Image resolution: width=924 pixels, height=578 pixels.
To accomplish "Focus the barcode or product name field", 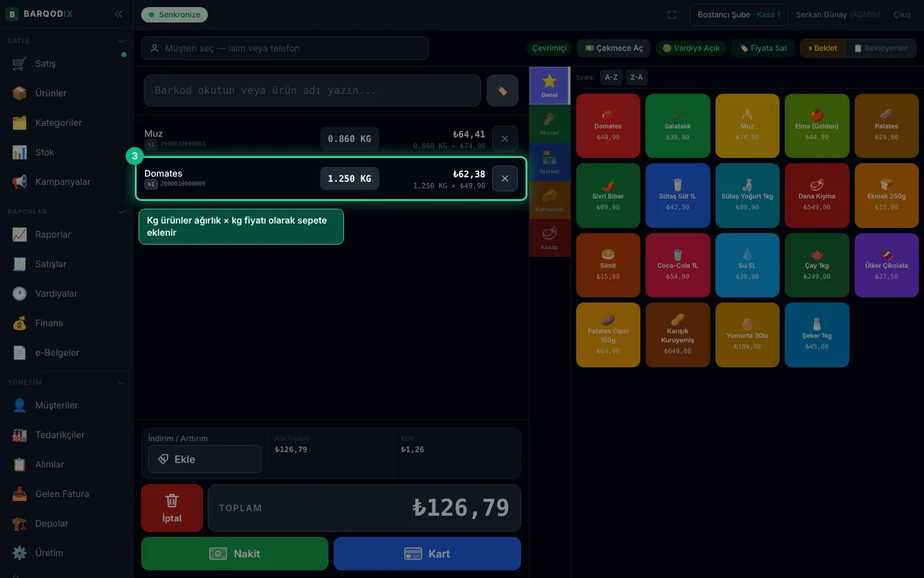I will (312, 91).
